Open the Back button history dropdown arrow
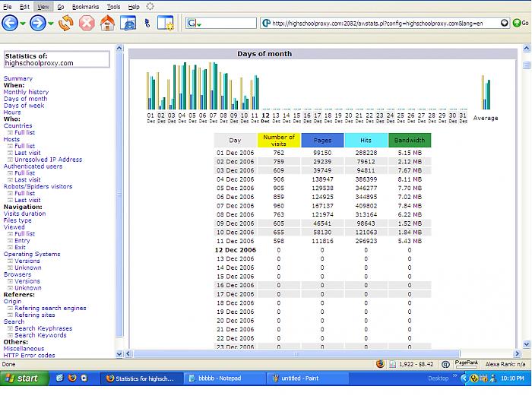Screen dimensions: 532x399 point(23,24)
